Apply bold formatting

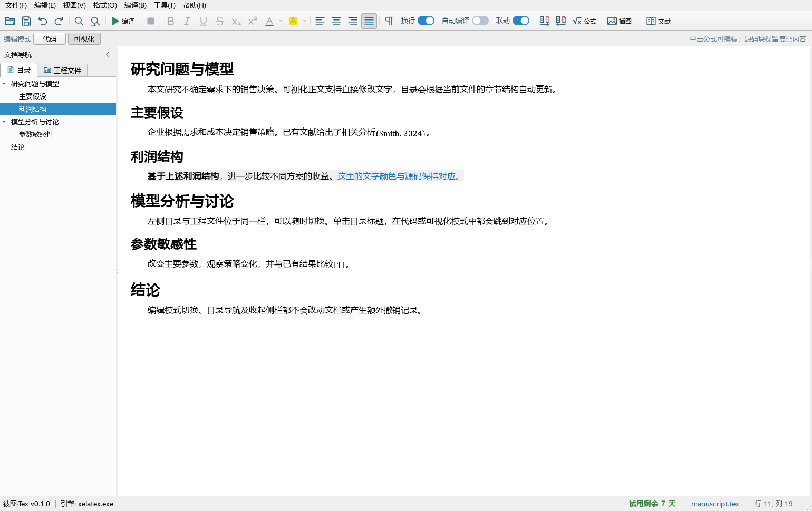tap(170, 21)
